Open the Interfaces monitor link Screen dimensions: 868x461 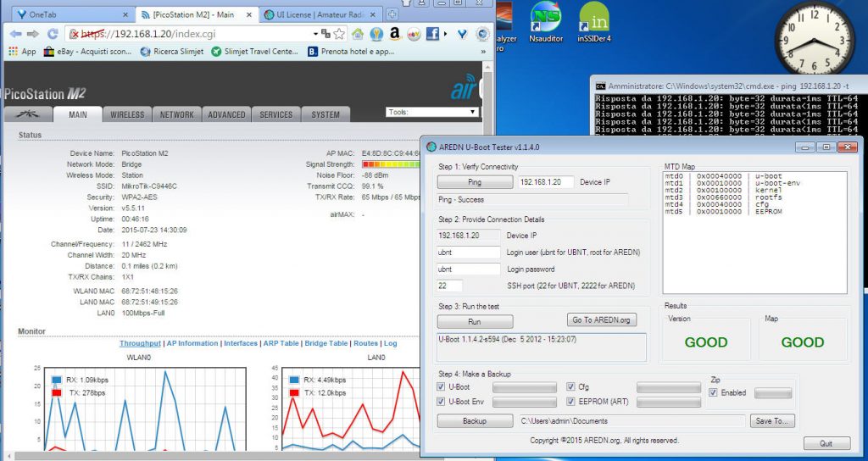tap(241, 343)
